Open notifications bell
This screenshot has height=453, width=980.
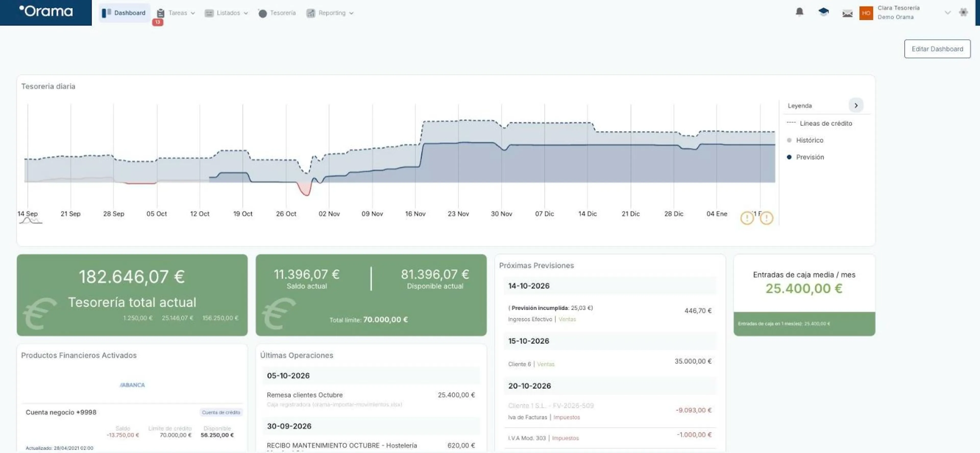coord(800,12)
